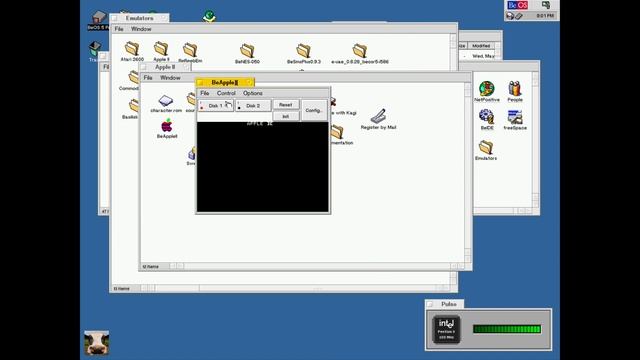Click the small button below Reset

click(286, 116)
